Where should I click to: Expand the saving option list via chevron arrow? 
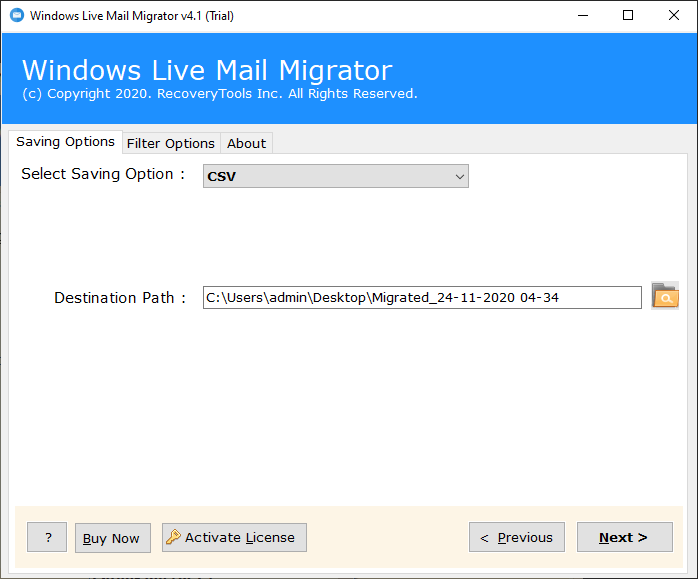coord(460,177)
